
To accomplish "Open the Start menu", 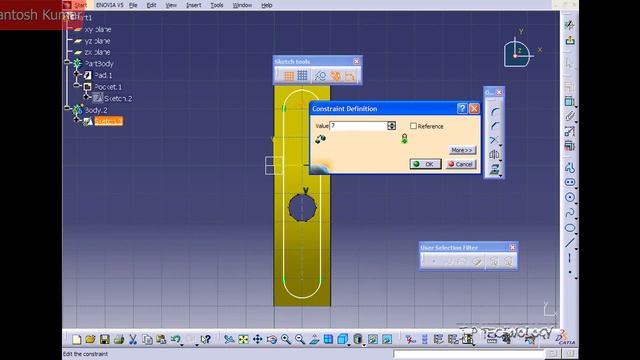I will [80, 5].
